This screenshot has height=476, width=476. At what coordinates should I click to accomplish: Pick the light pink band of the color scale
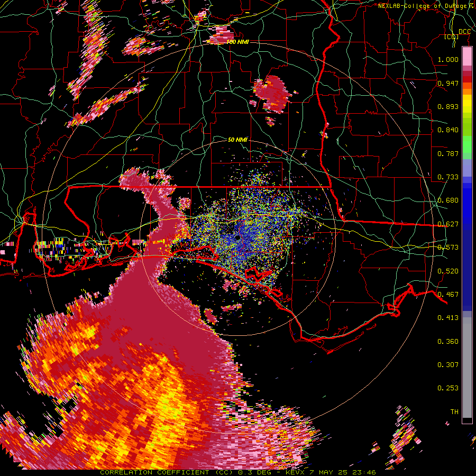[x=467, y=56]
